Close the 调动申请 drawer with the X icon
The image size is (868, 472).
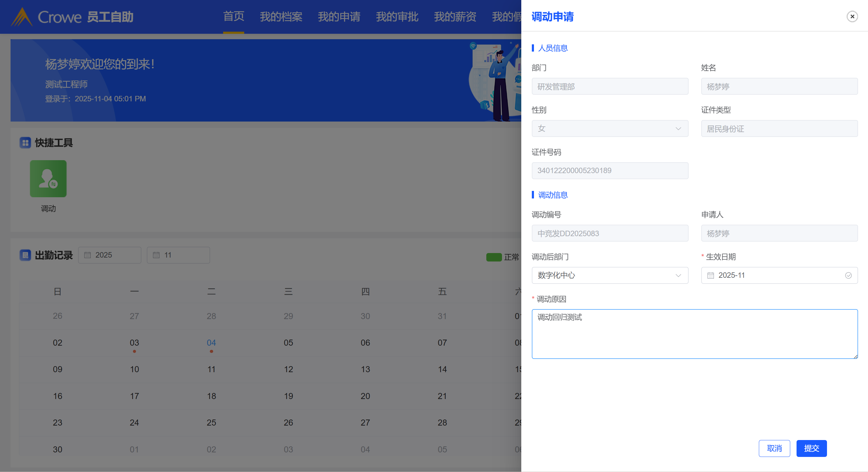[x=852, y=17]
